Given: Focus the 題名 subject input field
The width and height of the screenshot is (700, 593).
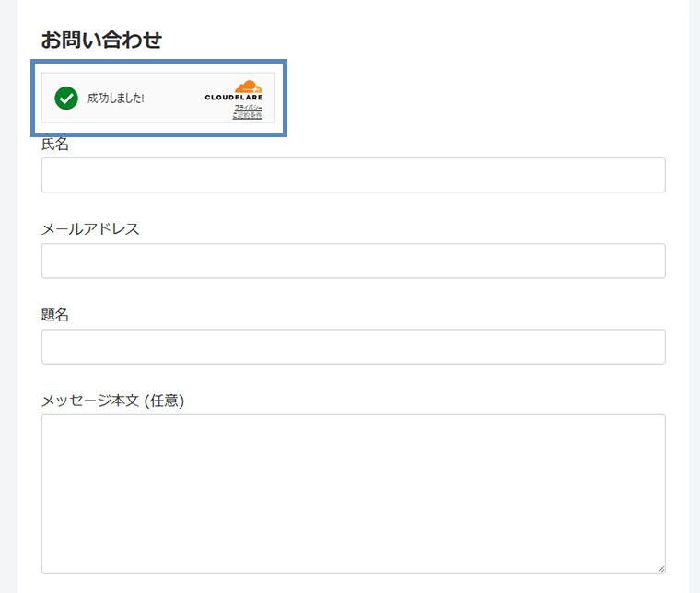Looking at the screenshot, I should pyautogui.click(x=353, y=347).
